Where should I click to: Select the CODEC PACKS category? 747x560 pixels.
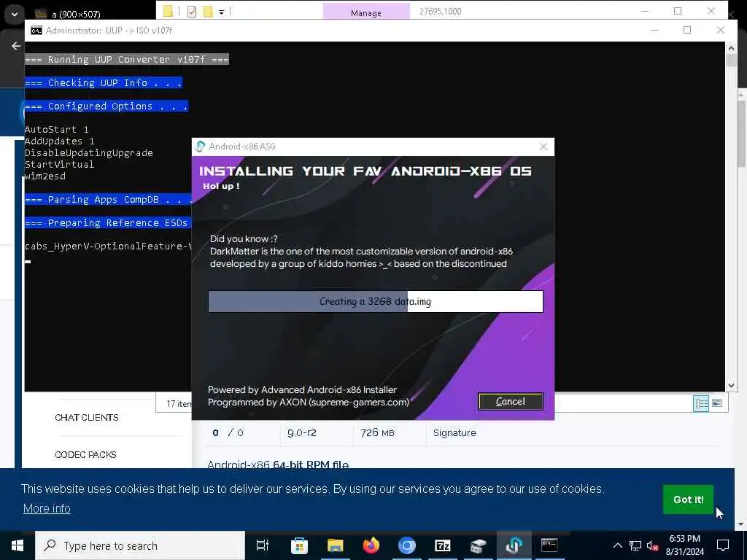pyautogui.click(x=85, y=455)
